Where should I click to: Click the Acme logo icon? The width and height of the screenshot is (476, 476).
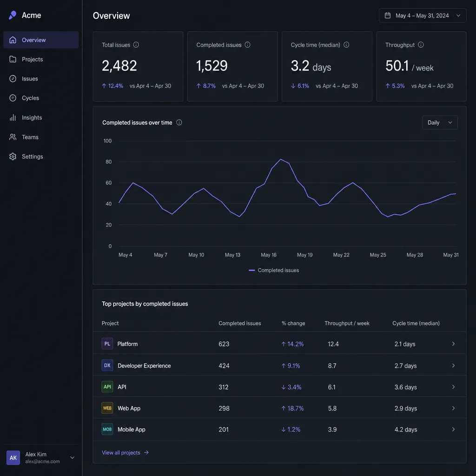point(13,15)
